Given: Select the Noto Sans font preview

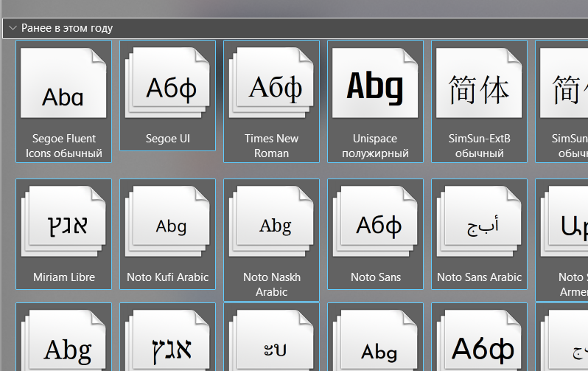Looking at the screenshot, I should point(375,221).
